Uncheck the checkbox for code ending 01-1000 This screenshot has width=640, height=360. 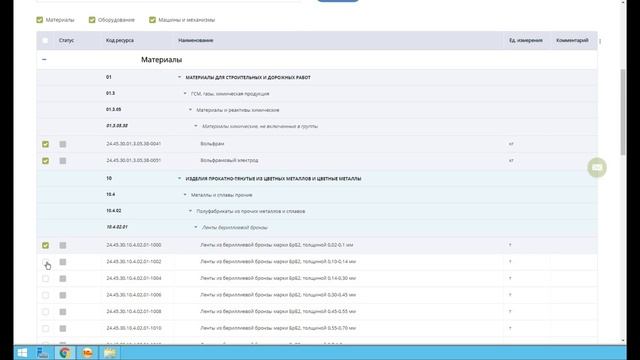coord(45,245)
